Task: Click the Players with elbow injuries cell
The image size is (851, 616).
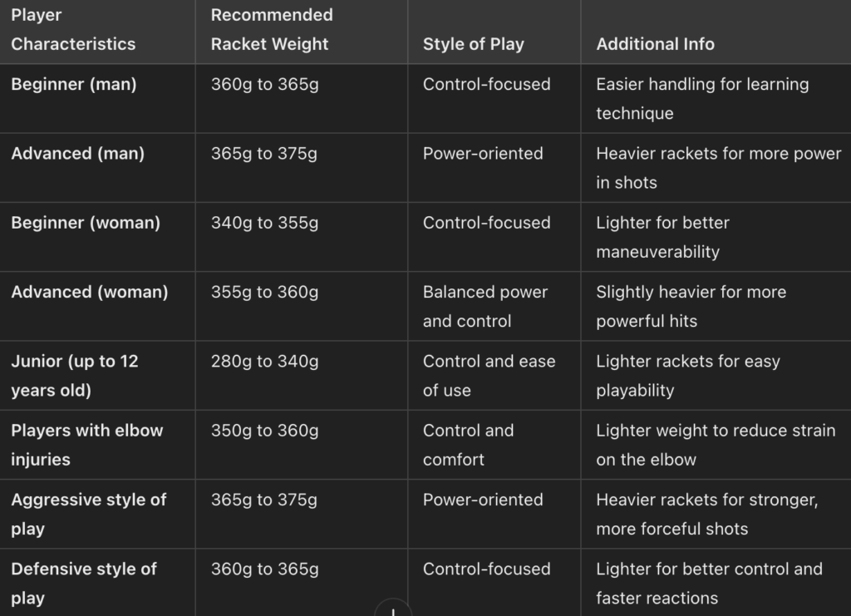Action: 86,445
